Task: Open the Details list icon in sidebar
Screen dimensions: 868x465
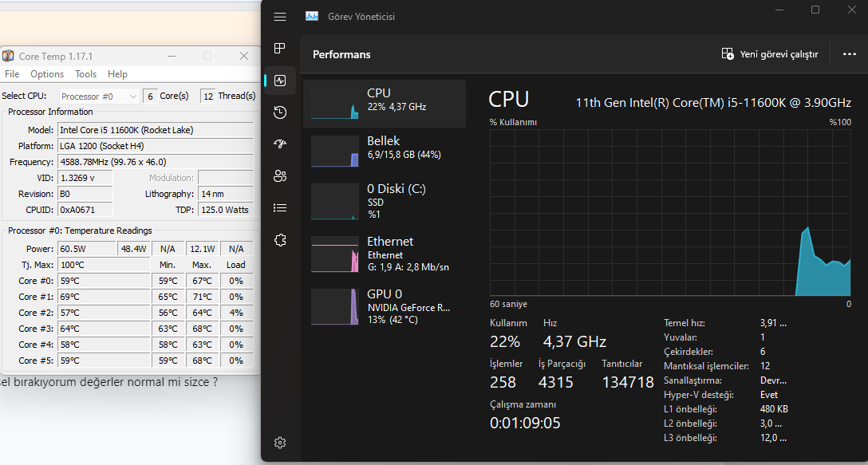Action: coord(279,208)
